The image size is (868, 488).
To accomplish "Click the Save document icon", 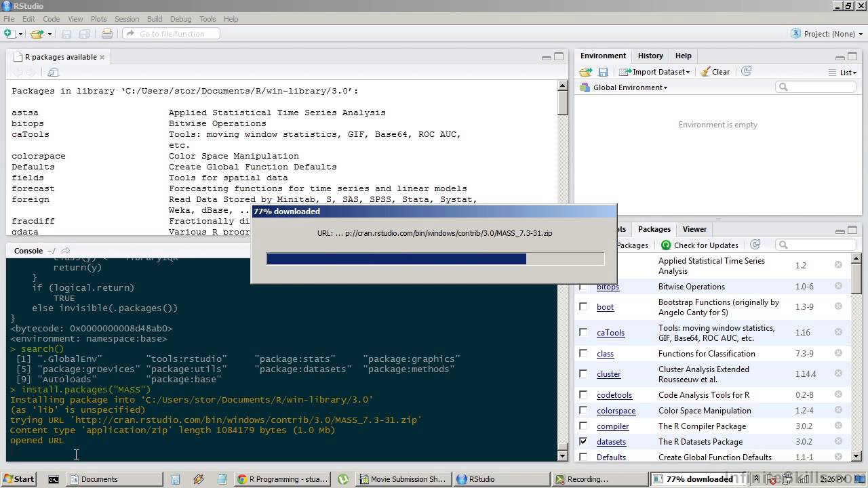I will click(x=66, y=33).
